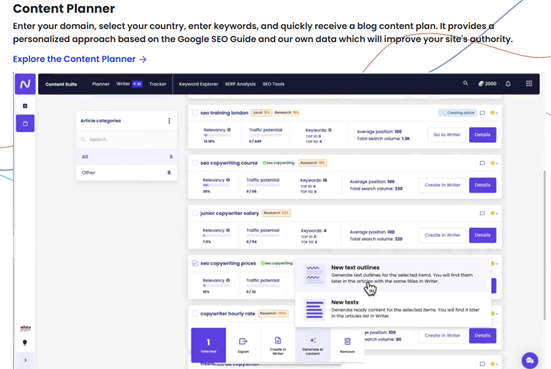Open Article categories three-dot menu
Viewport: 551px width, 369px height.
coord(169,121)
